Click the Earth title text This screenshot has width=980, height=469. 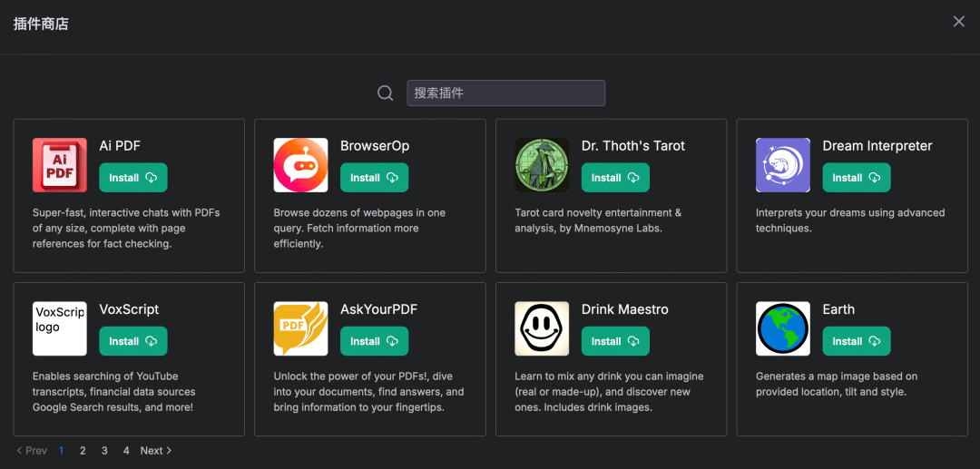pyautogui.click(x=838, y=309)
